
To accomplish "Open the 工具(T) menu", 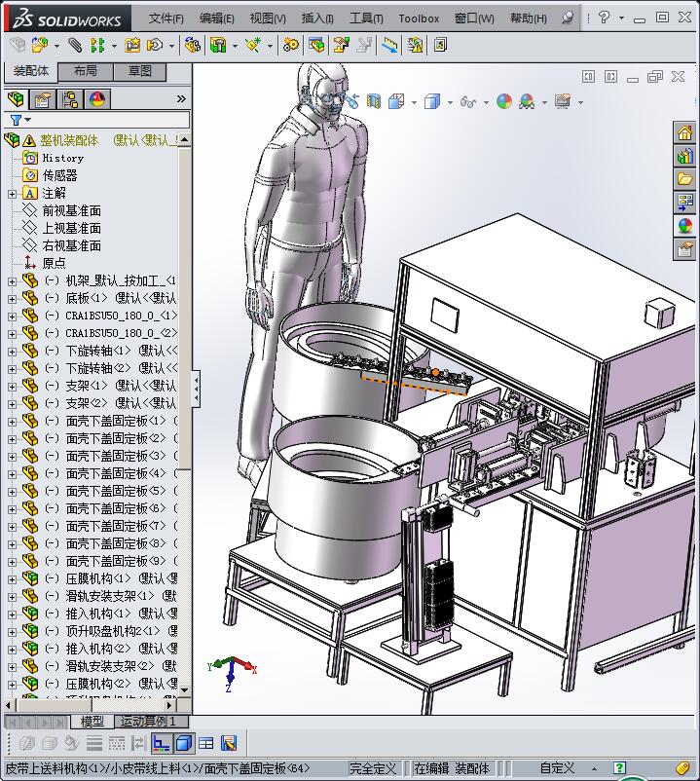I will click(x=366, y=18).
